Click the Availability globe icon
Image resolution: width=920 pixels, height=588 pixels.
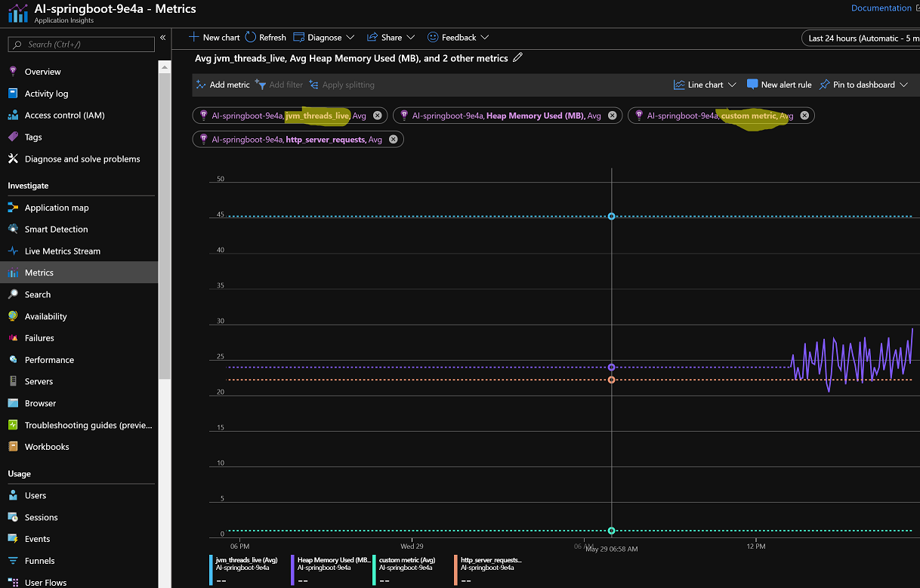click(12, 316)
